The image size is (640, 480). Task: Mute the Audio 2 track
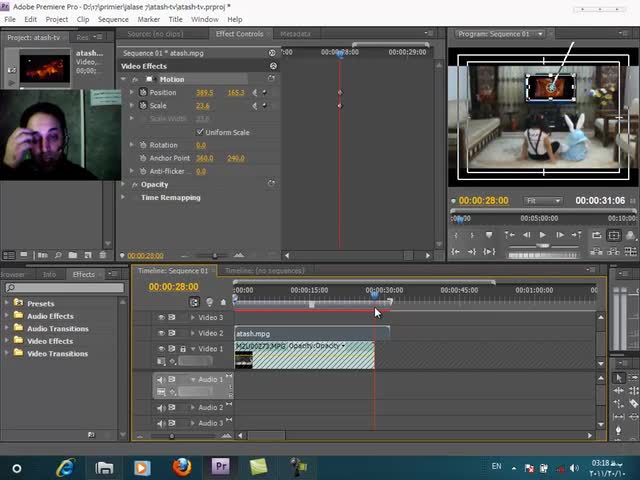tap(161, 408)
